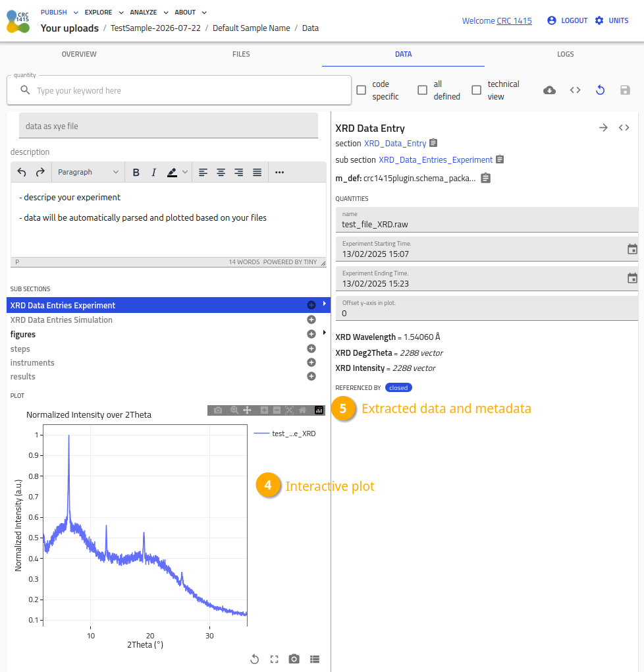Add a new figures subsection

point(311,334)
